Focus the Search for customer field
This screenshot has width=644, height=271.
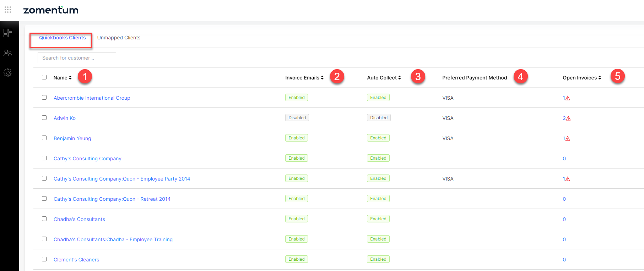coord(77,58)
